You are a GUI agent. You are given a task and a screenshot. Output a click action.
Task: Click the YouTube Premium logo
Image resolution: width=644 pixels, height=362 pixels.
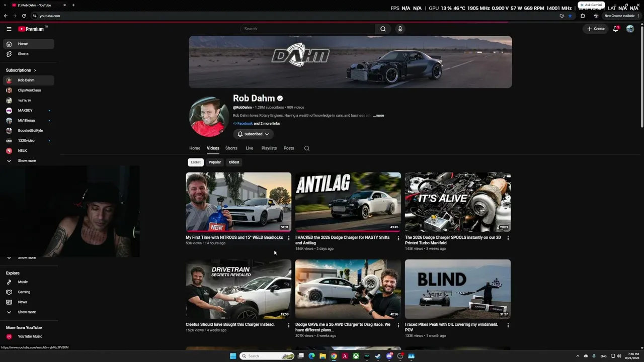pyautogui.click(x=32, y=29)
